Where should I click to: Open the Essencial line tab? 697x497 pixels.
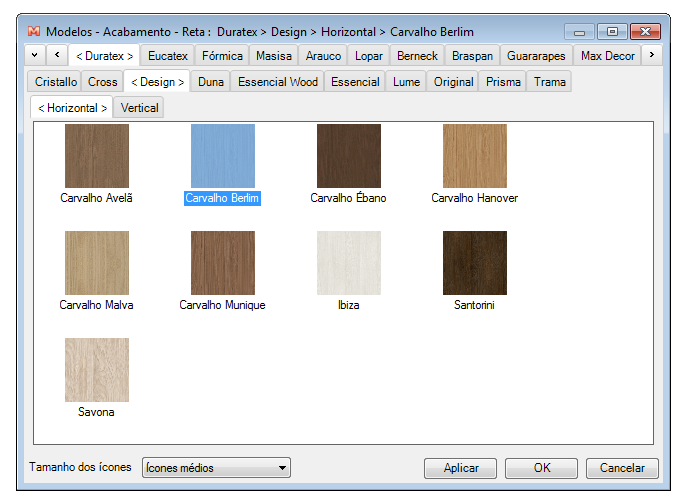pos(355,82)
